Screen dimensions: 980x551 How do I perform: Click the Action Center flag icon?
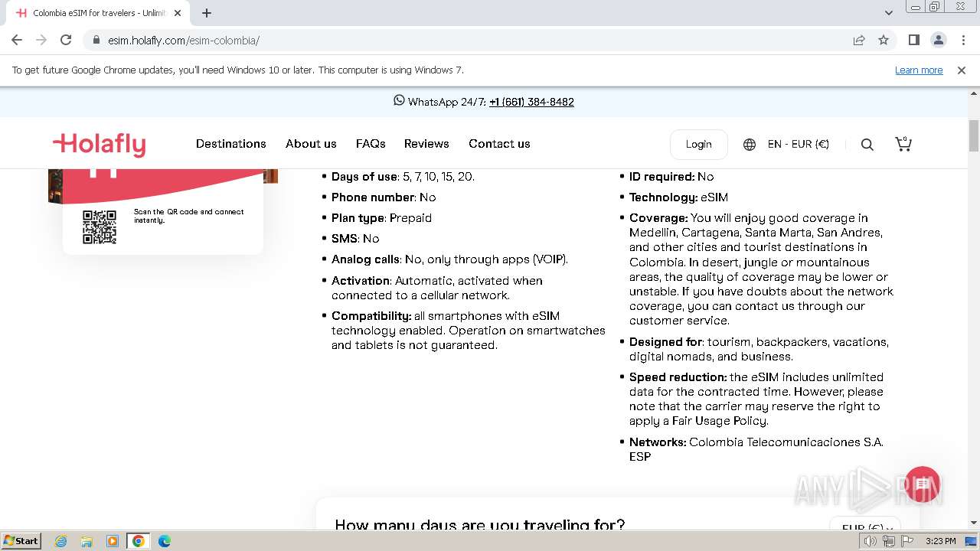pyautogui.click(x=906, y=541)
